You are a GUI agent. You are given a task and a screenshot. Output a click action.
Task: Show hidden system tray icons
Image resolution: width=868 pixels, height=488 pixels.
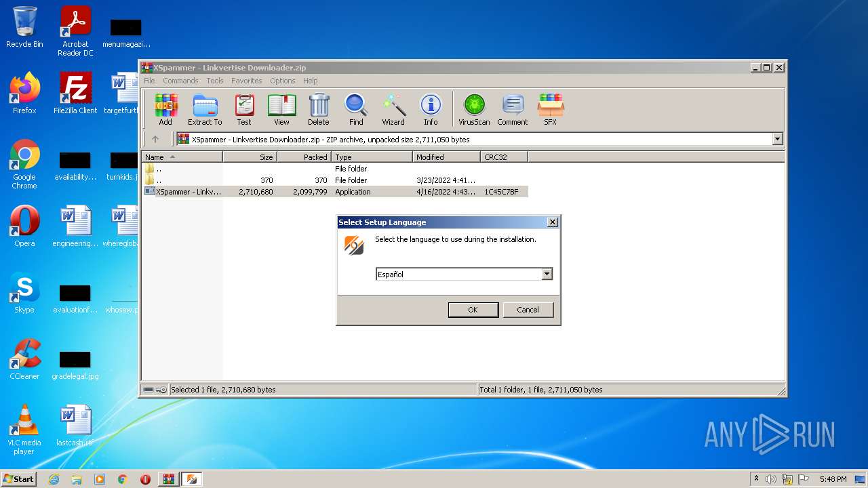756,479
